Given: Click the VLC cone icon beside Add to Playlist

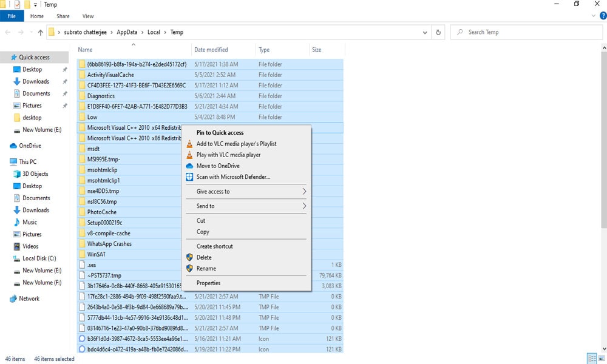Looking at the screenshot, I should pos(189,144).
